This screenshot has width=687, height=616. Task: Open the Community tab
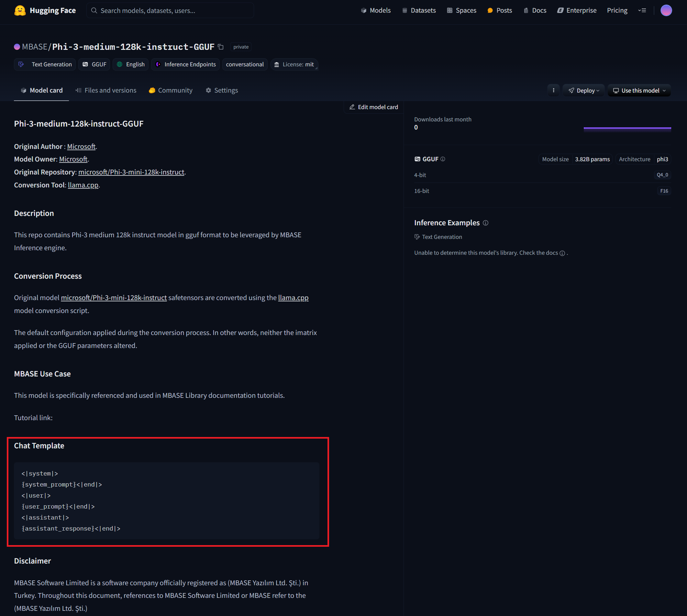click(x=175, y=90)
